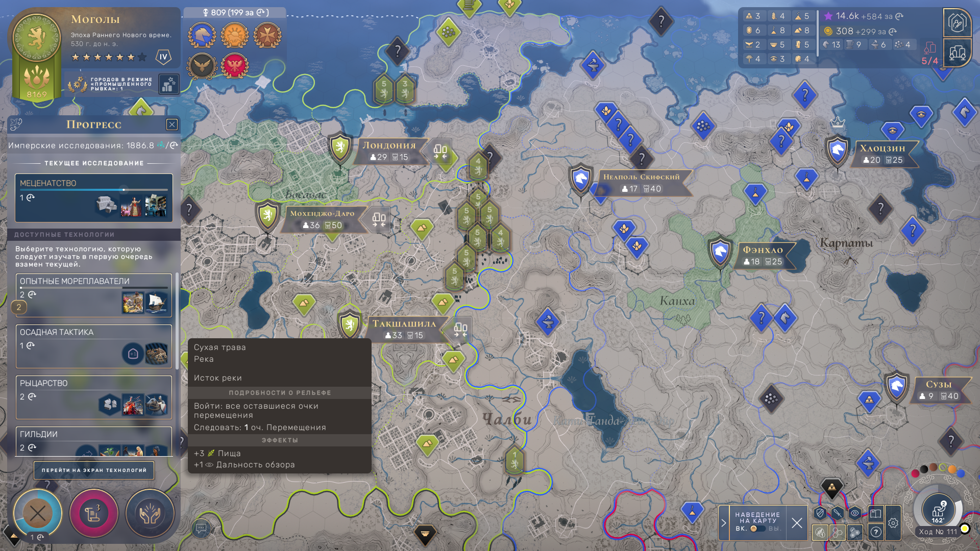The image size is (980, 551).
Task: Open the era IV badge
Action: [x=163, y=57]
